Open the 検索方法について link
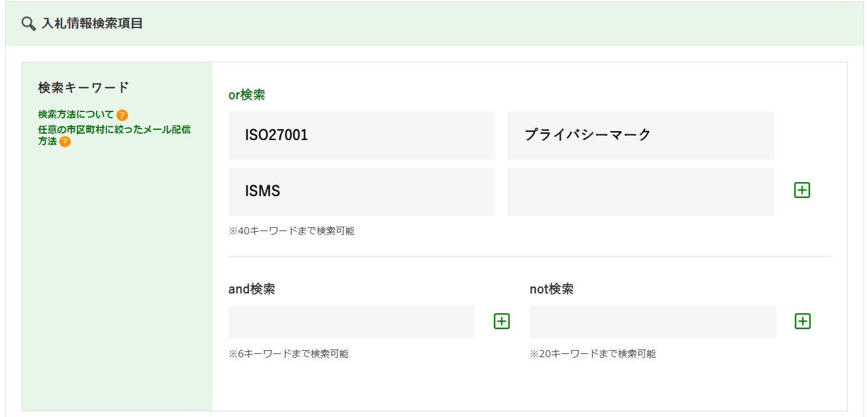This screenshot has height=417, width=868. (x=76, y=115)
